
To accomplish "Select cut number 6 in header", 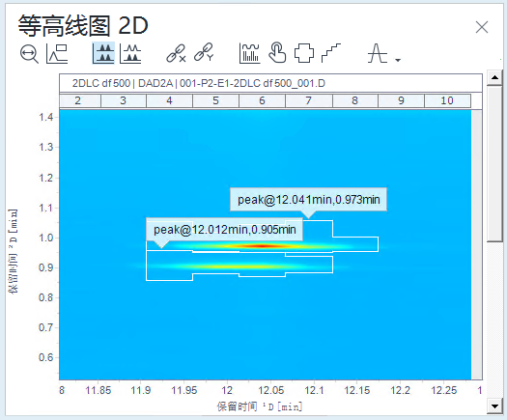I will point(262,100).
